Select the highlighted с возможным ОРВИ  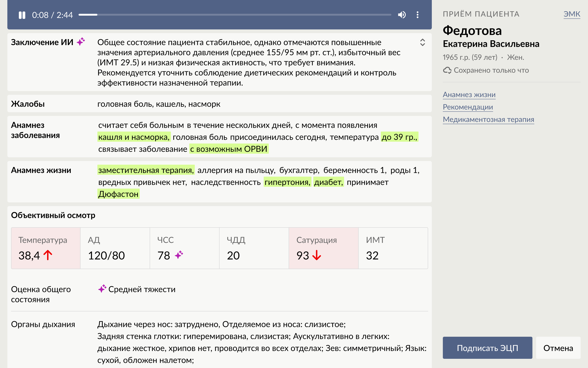pyautogui.click(x=229, y=149)
